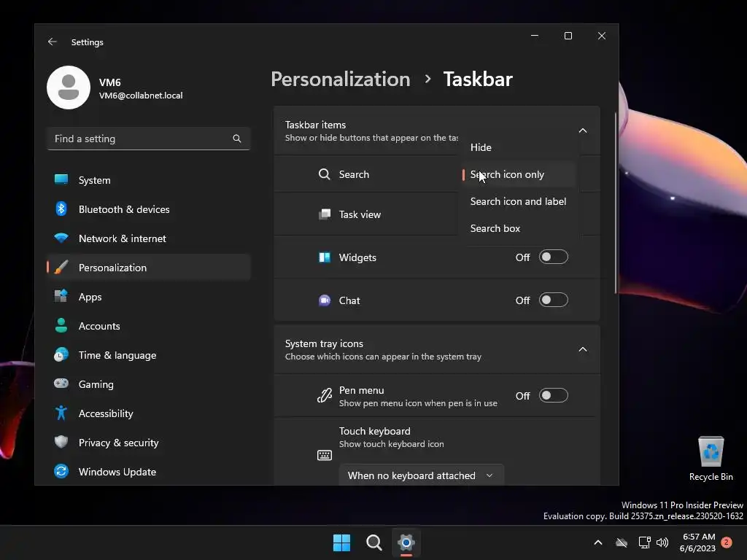Open When no keyboard attached dropdown

(x=421, y=475)
